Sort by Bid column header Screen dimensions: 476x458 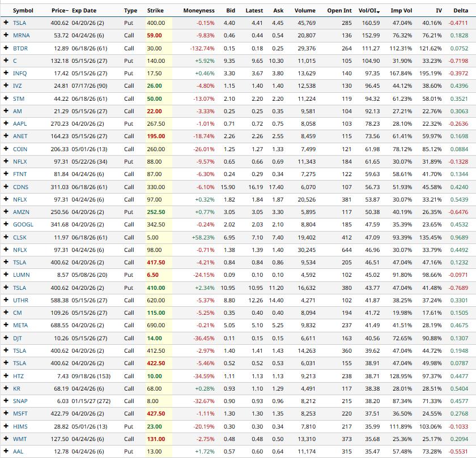click(x=231, y=11)
